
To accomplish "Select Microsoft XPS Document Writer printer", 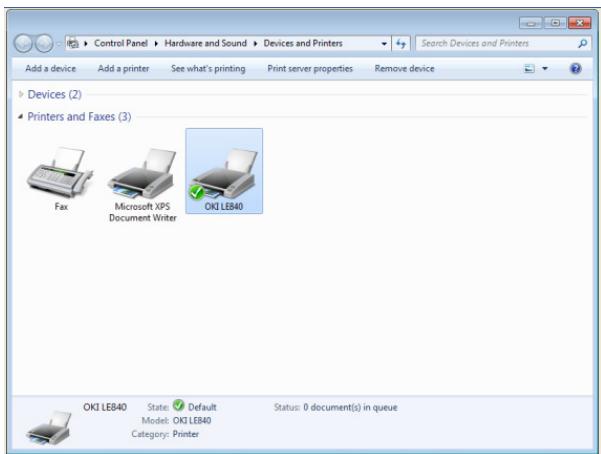I will (142, 173).
